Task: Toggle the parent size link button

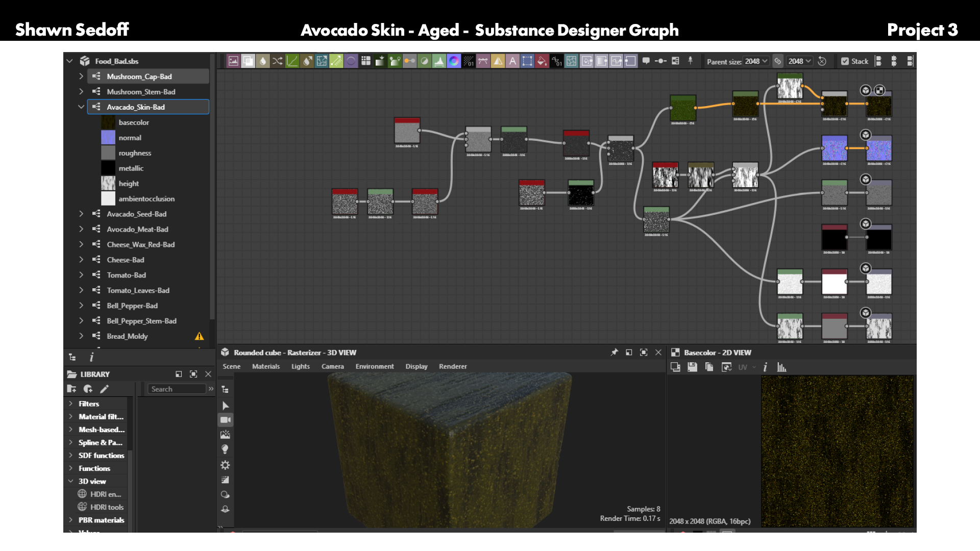Action: [x=777, y=61]
